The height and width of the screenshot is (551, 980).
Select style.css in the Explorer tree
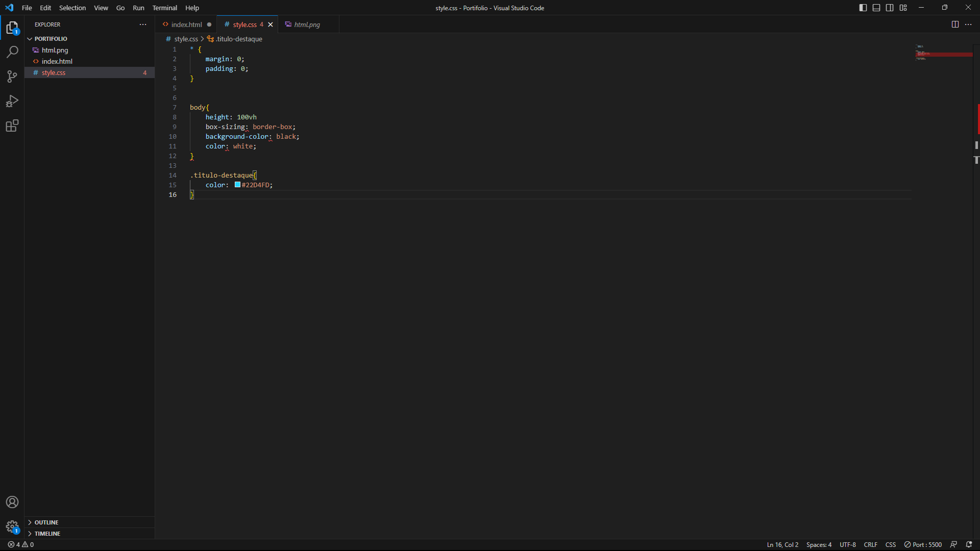coord(89,72)
